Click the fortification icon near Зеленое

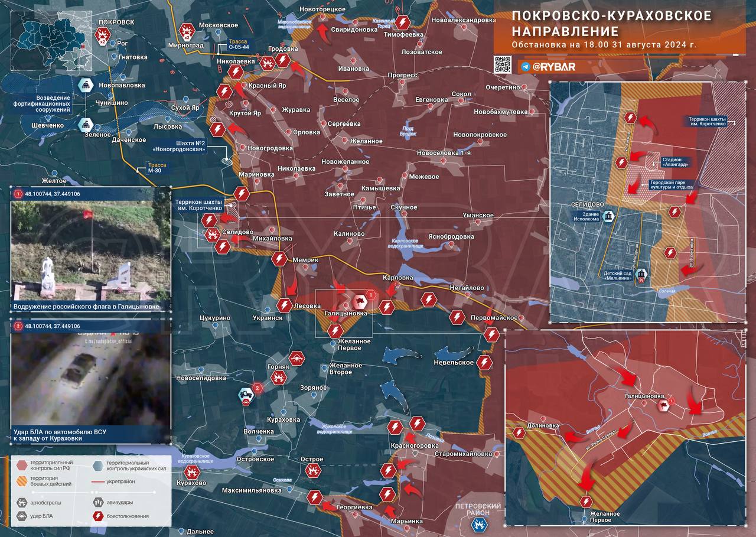coord(86,125)
